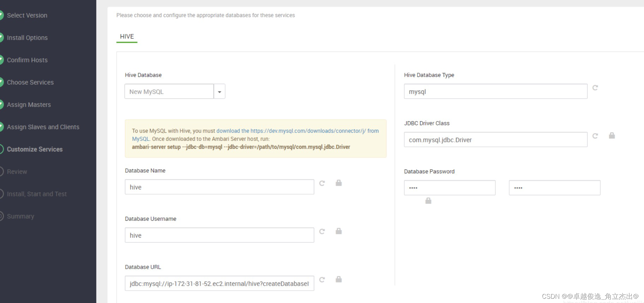Click the Database Password label
The image size is (644, 303).
pyautogui.click(x=429, y=171)
